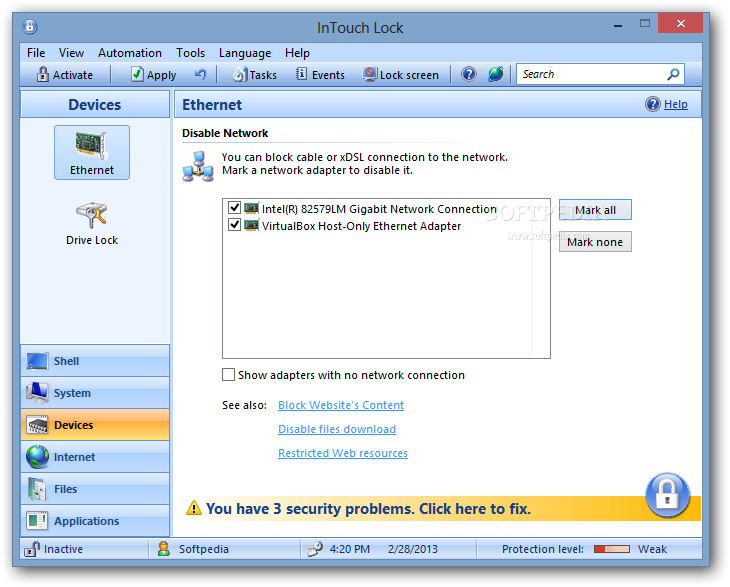Click the Softpedia user icon in status bar
This screenshot has width=730, height=587.
(163, 549)
